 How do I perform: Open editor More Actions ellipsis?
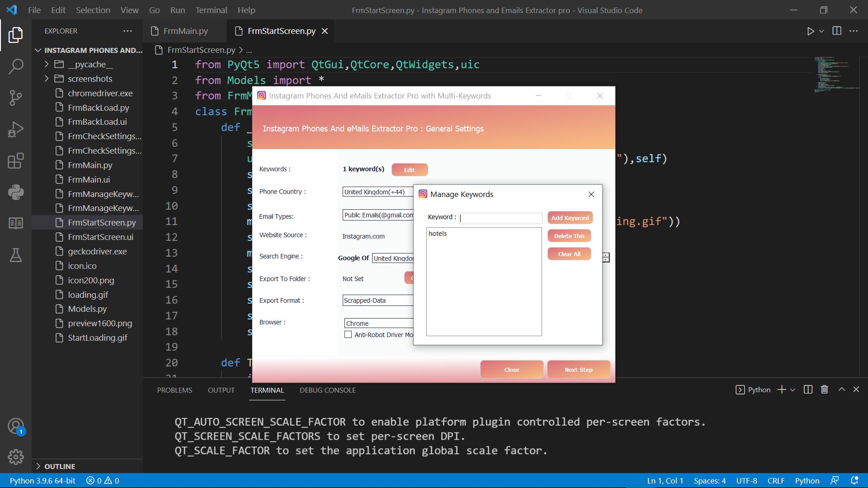854,31
